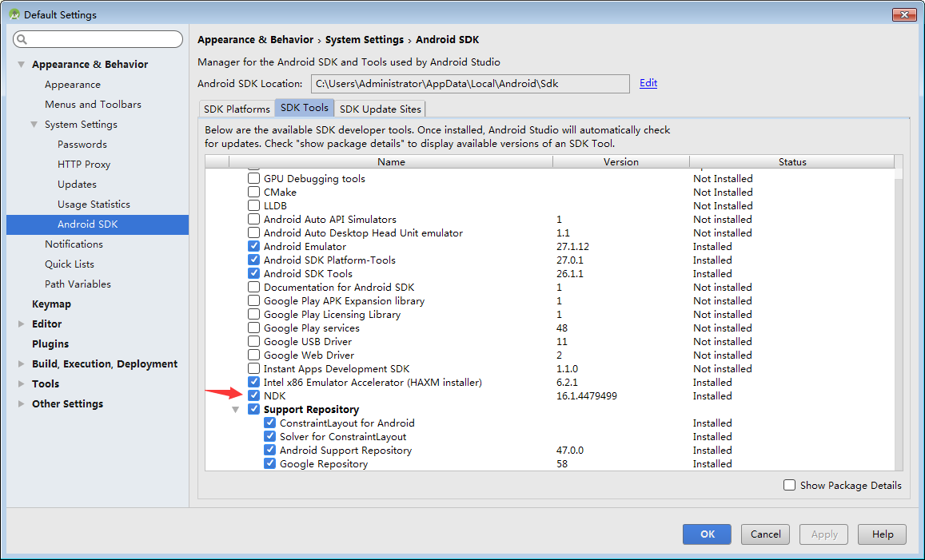Uncheck ConstraintLayout for Android checkbox

click(269, 423)
